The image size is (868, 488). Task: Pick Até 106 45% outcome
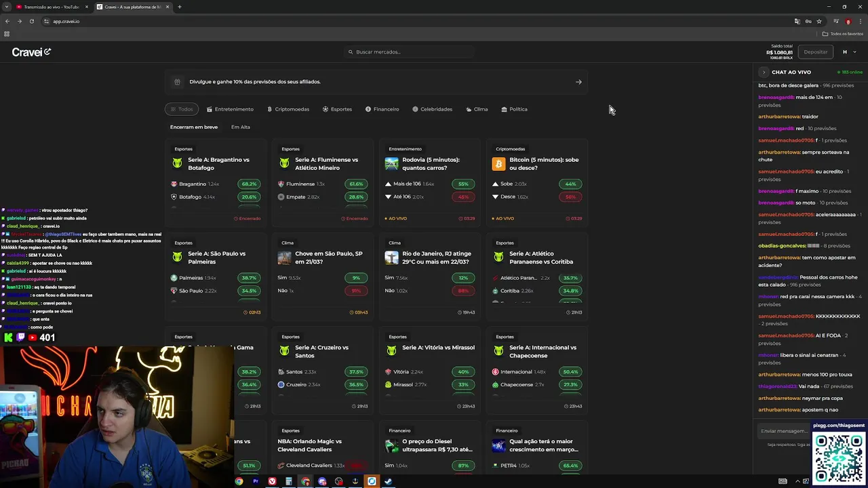pyautogui.click(x=463, y=197)
